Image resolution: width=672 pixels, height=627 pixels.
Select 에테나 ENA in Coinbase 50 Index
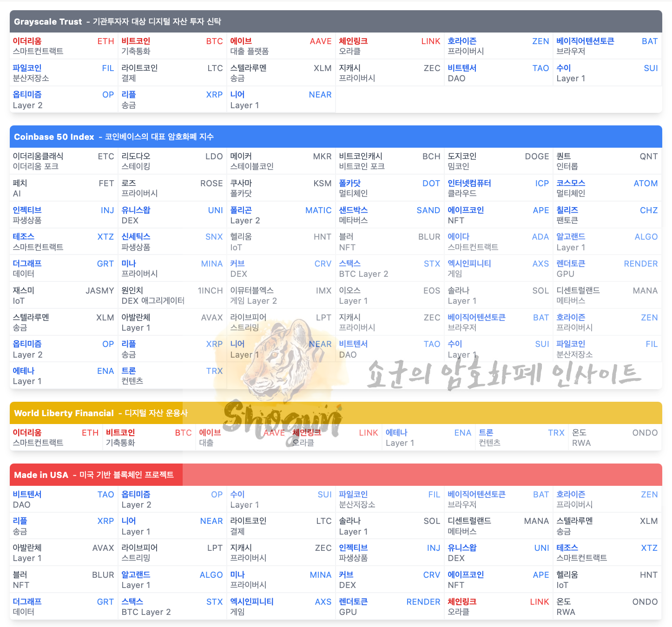click(x=64, y=376)
